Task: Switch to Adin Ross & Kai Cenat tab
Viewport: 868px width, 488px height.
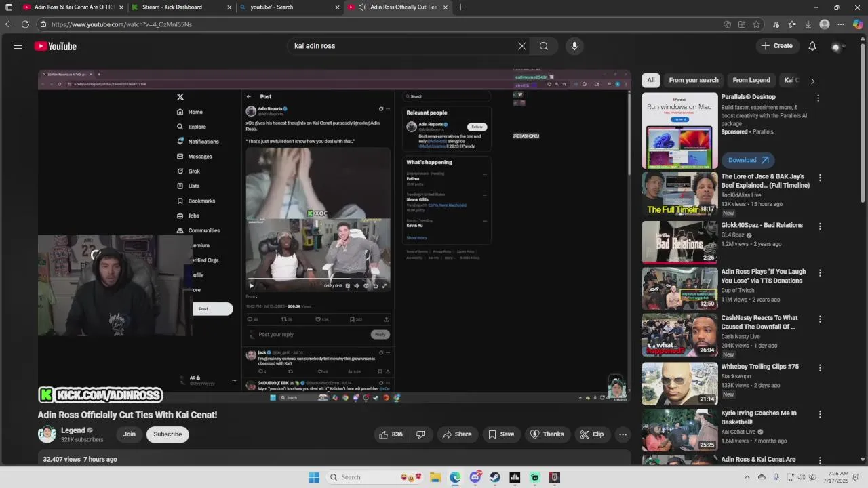Action: (x=73, y=7)
